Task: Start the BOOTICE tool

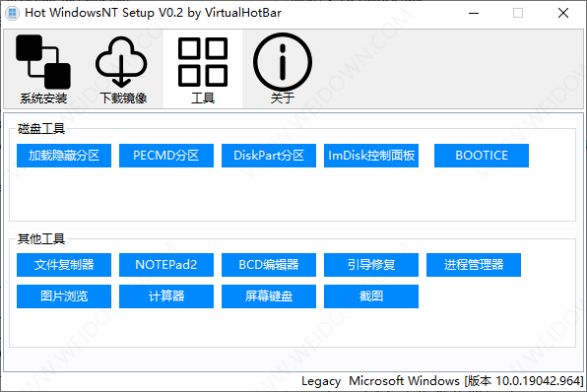Action: (482, 156)
